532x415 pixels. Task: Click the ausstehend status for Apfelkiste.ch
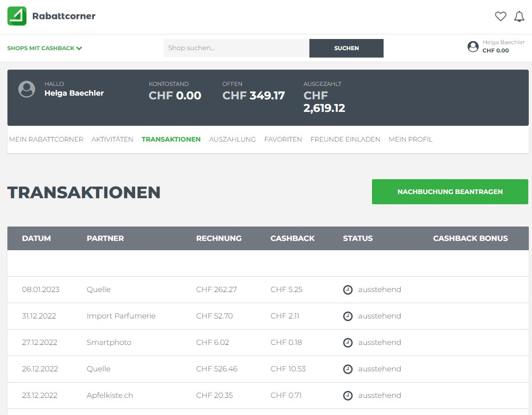tap(380, 396)
